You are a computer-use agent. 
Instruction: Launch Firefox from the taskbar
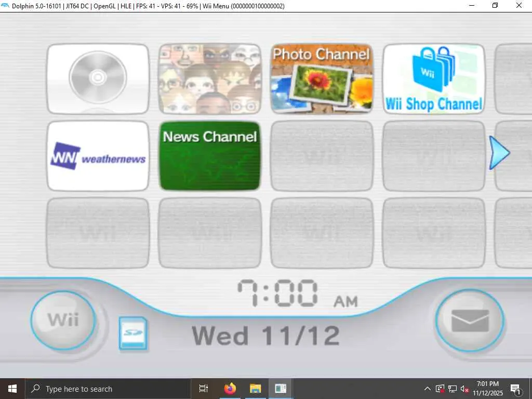230,389
